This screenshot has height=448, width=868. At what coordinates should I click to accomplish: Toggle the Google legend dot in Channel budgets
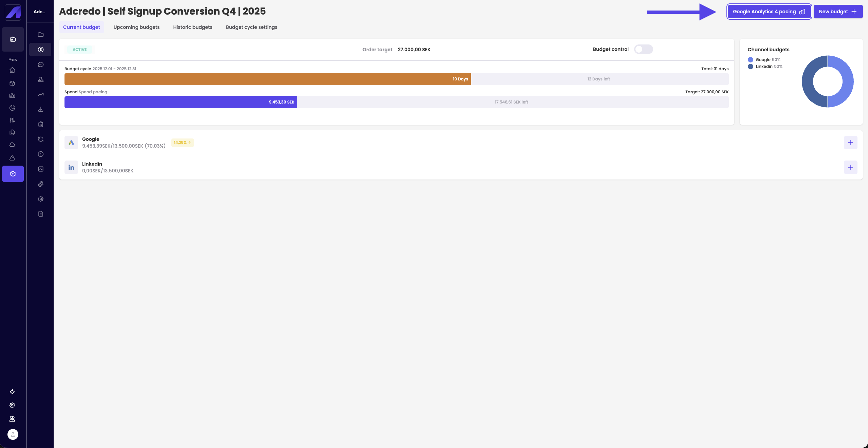751,60
